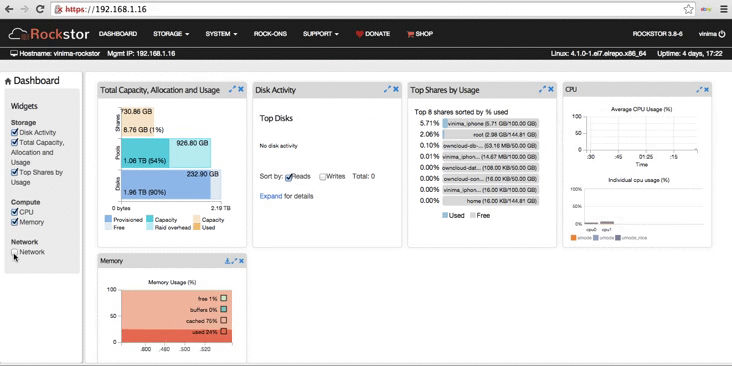Click the Expand link for disk details
The image size is (732, 366).
(x=271, y=196)
